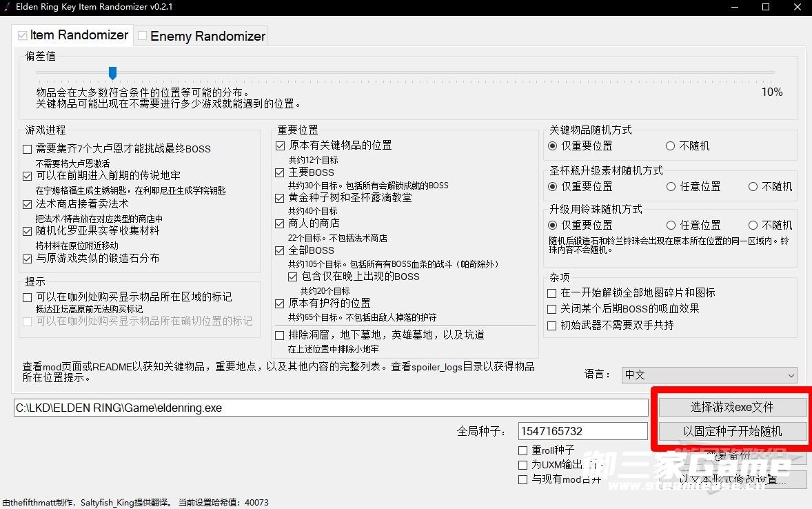Toggle the 主要BOSS important location checkbox
812x509 pixels.
280,172
